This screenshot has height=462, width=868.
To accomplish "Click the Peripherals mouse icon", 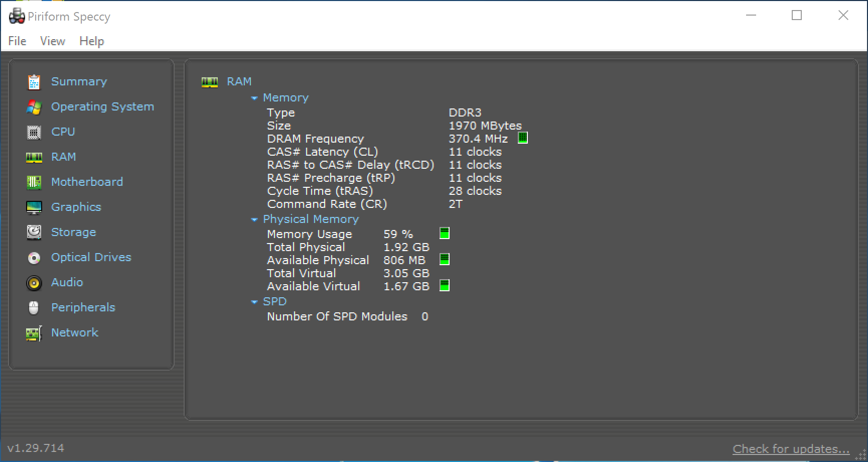I will [34, 308].
